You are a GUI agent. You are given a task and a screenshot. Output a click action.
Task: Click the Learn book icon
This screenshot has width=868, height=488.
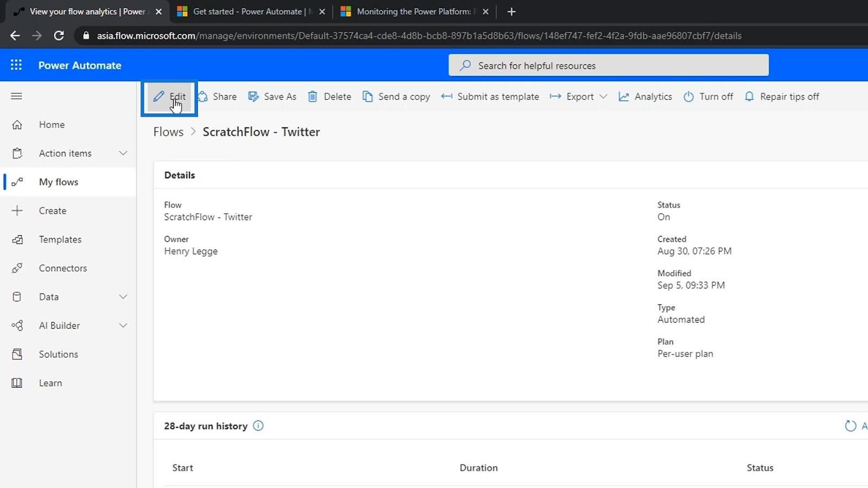(x=17, y=383)
